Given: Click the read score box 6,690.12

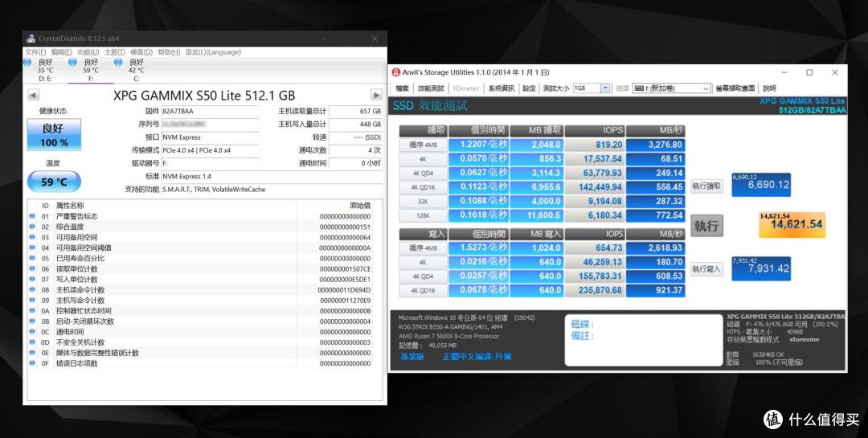Looking at the screenshot, I should click(x=761, y=184).
